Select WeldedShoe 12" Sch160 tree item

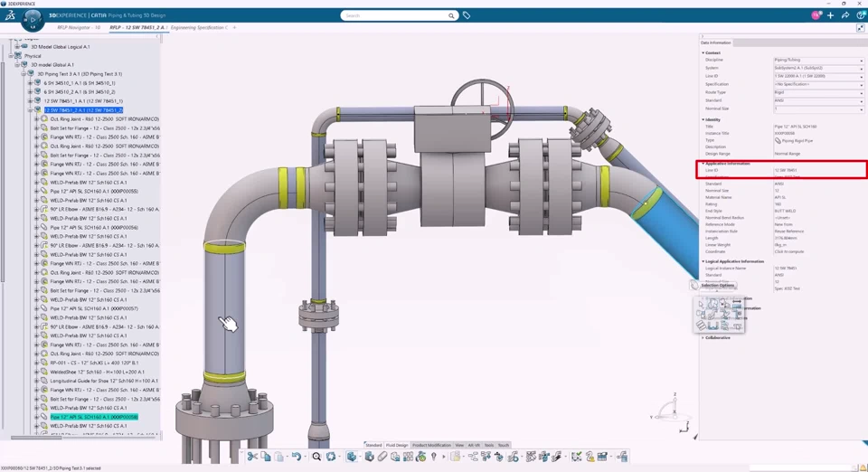tap(98, 372)
